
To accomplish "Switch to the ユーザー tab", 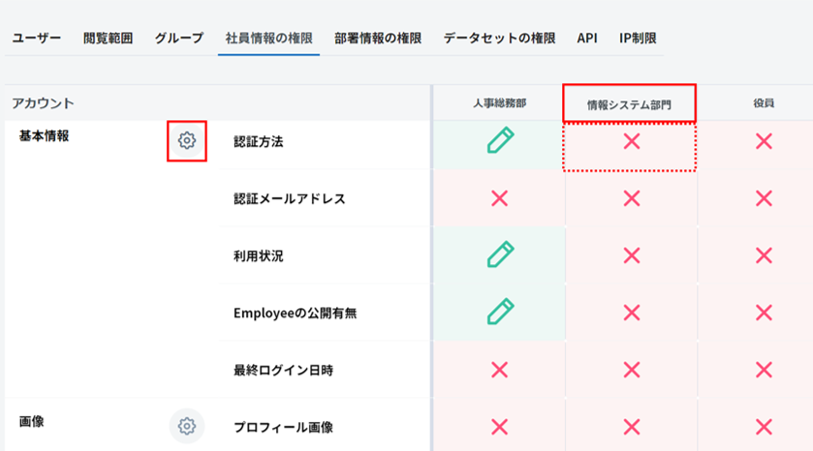I will point(36,38).
